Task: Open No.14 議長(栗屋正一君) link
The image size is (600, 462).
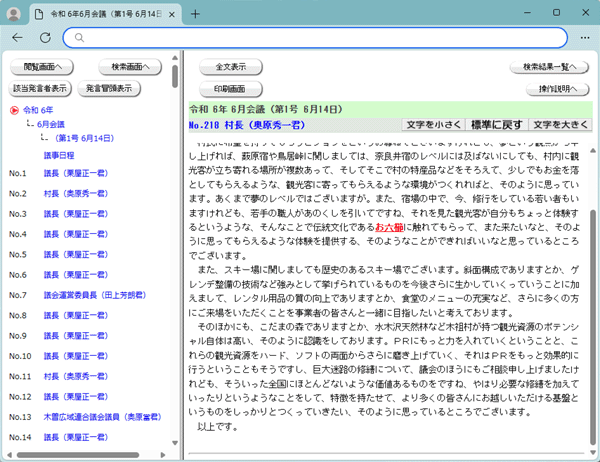Action: coord(76,437)
